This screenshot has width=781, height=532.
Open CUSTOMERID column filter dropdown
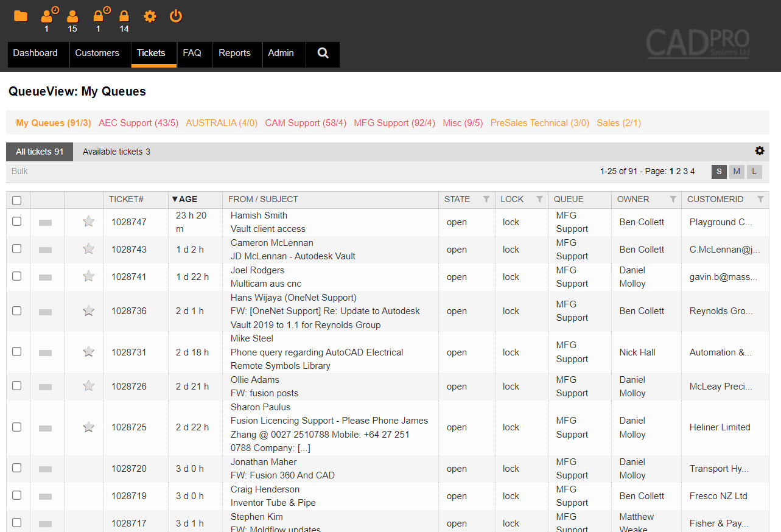[x=760, y=200]
